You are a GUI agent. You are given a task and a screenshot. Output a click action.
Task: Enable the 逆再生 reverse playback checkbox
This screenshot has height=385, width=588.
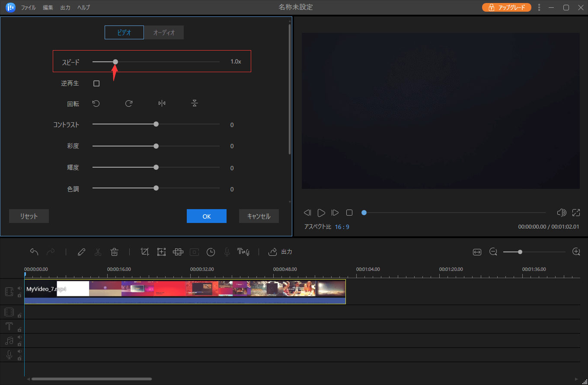pyautogui.click(x=96, y=83)
